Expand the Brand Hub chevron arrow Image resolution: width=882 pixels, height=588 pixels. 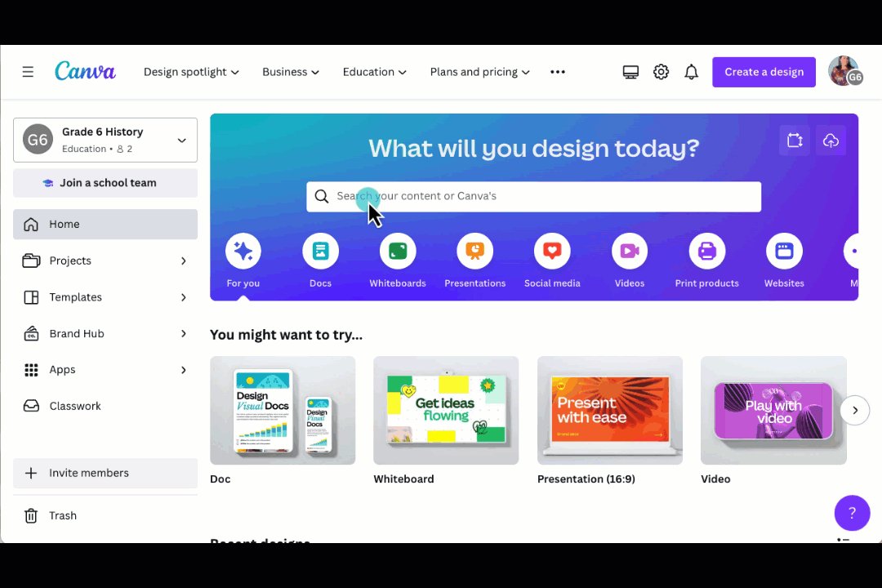[184, 334]
